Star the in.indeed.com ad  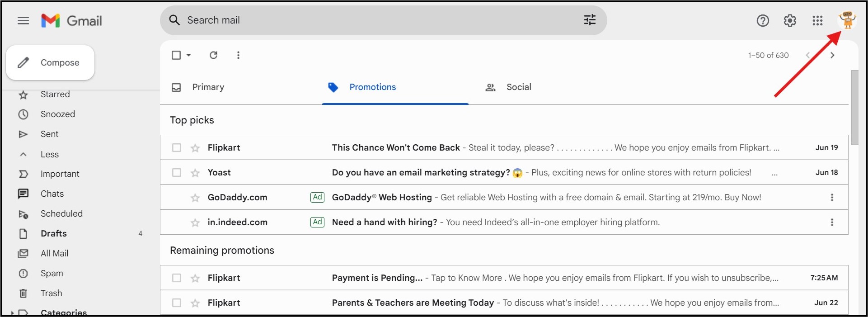tap(195, 222)
